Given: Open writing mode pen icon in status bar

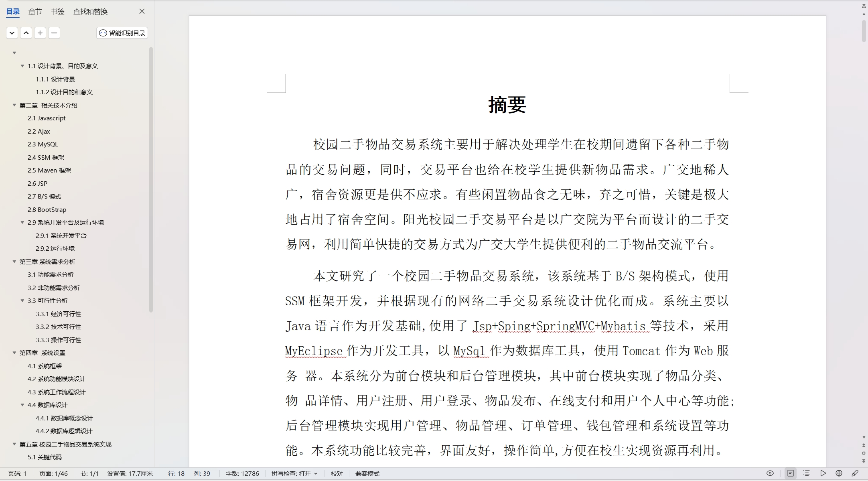Looking at the screenshot, I should click(x=855, y=473).
